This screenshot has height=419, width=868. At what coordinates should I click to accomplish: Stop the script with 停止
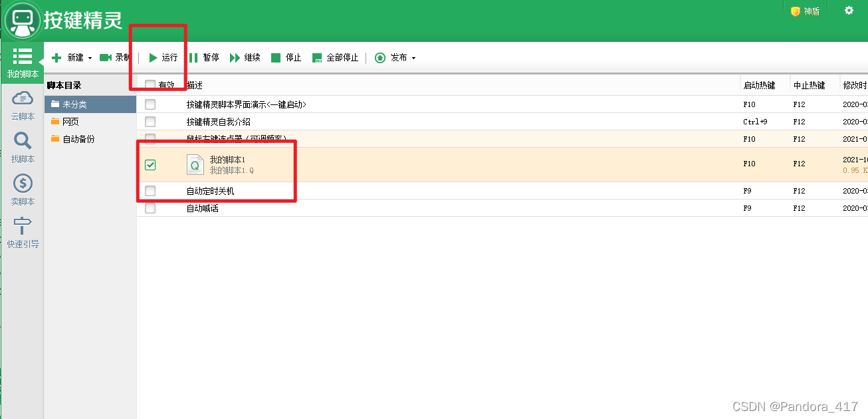tap(286, 58)
